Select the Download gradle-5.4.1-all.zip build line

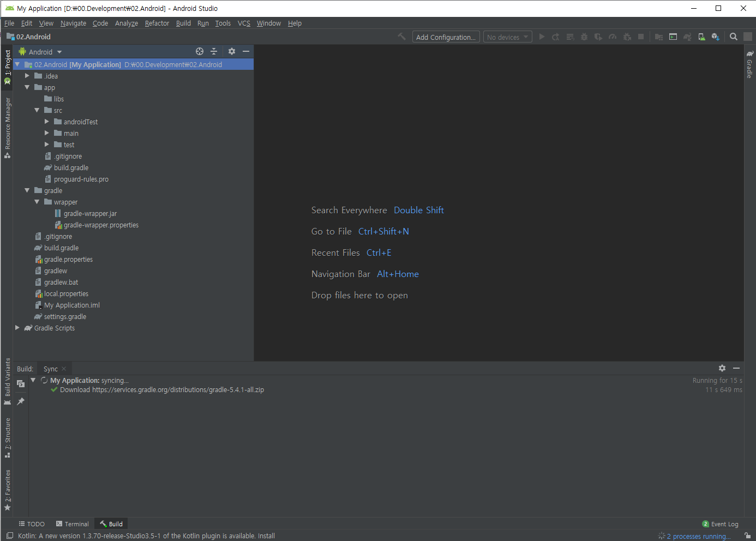[x=162, y=389]
